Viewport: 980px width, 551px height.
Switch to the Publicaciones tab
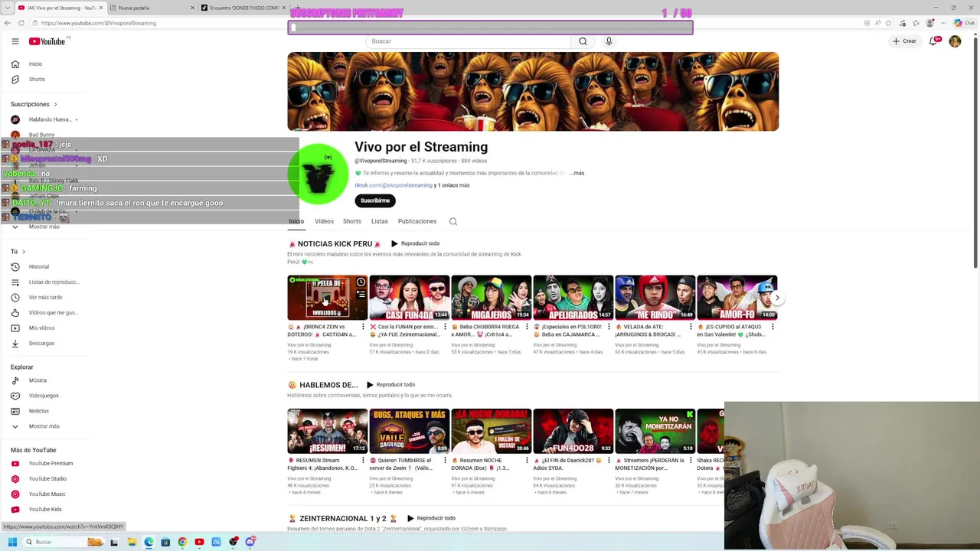point(417,222)
